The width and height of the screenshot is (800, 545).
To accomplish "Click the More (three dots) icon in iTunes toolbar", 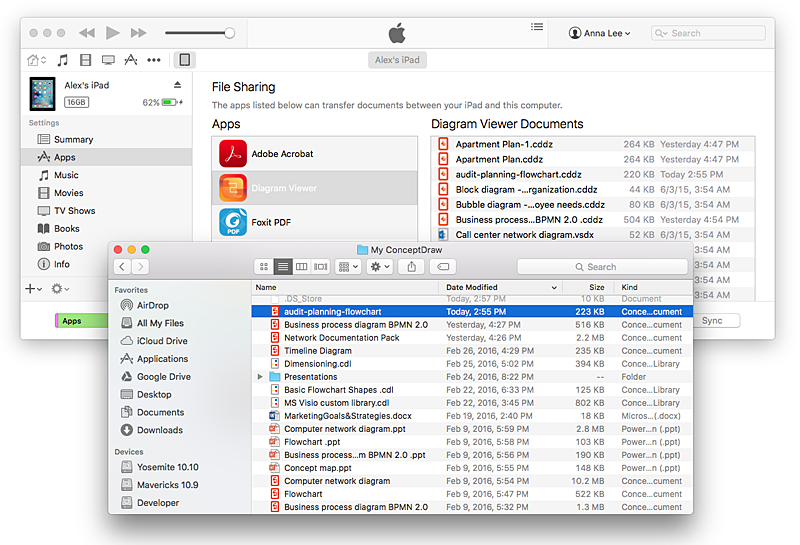I will pyautogui.click(x=154, y=60).
